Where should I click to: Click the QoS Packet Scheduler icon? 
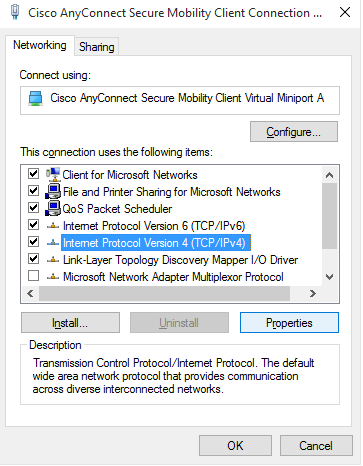point(53,208)
